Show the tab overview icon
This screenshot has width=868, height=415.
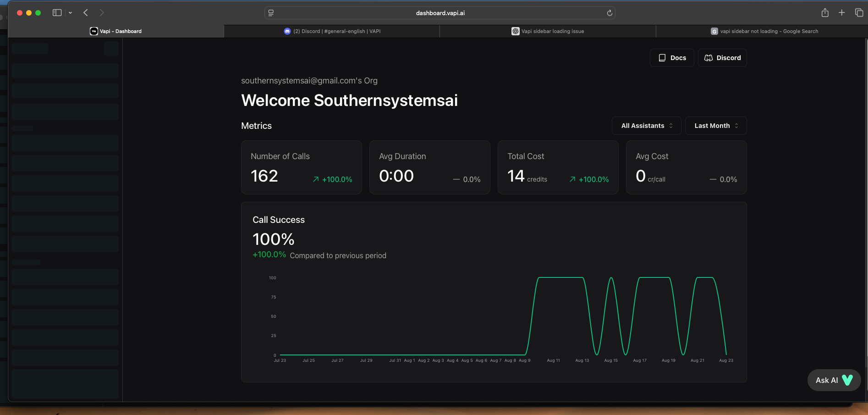[859, 13]
